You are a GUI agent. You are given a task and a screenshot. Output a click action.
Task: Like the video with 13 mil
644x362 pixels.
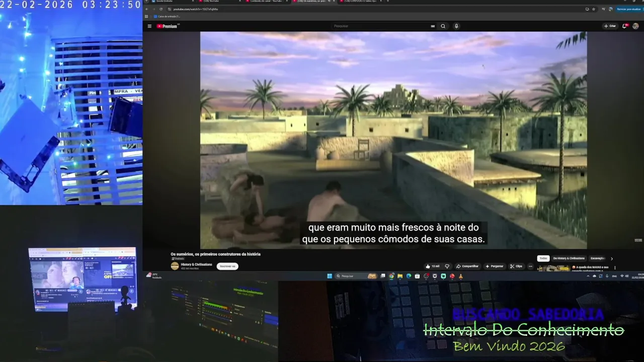[433, 266]
